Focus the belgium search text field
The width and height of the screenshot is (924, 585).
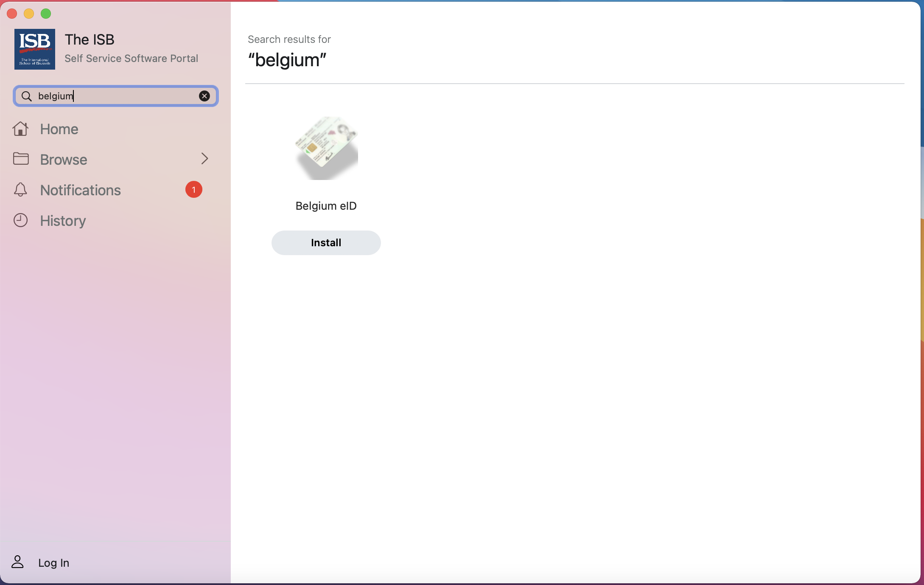(x=115, y=96)
